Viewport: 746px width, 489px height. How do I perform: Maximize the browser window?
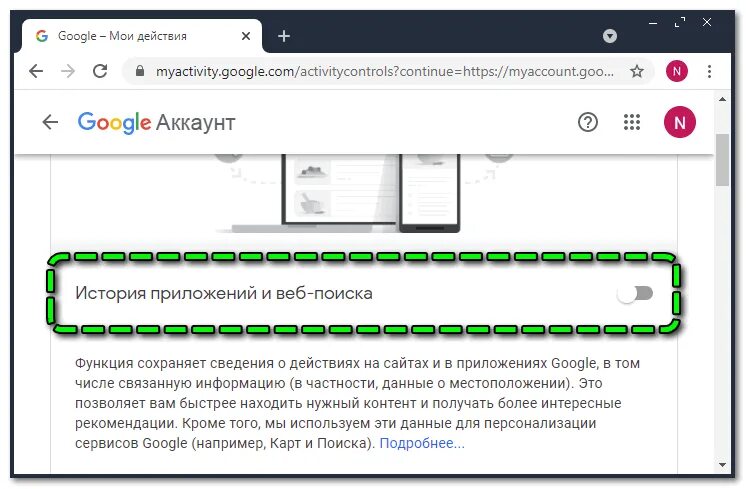coord(680,22)
